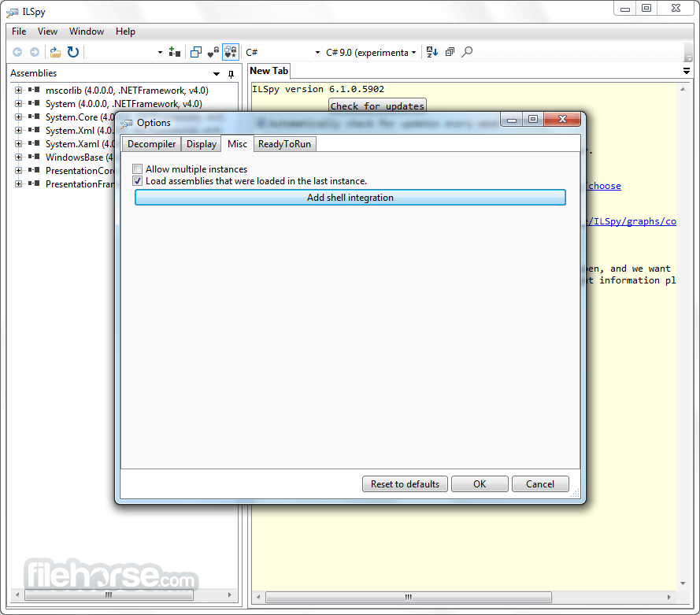700x615 pixels.
Task: Open the tab list dropdown at right
Action: point(687,71)
